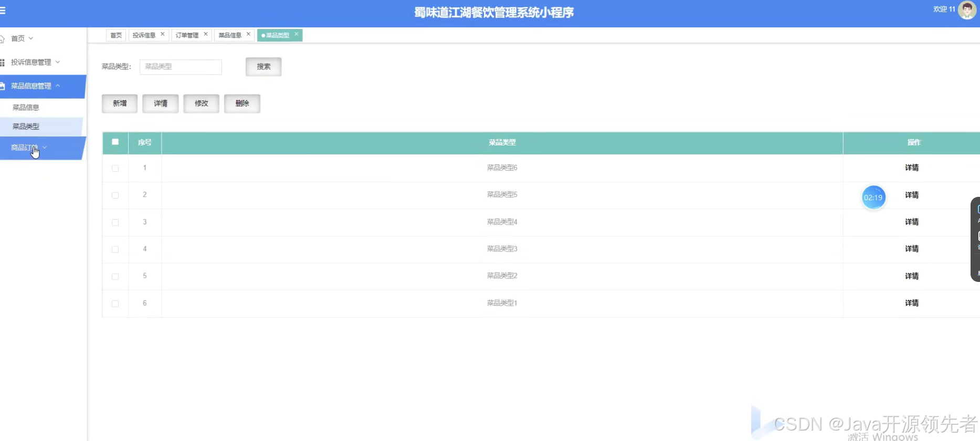Screen dimensions: 980x441
Task: Close the 菜品信息 tab
Action: click(x=249, y=34)
